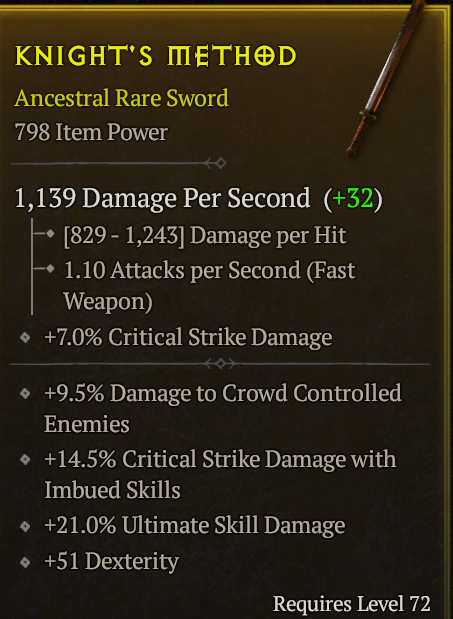Click the Fast Weapon attack speed text
The height and width of the screenshot is (619, 453).
[x=209, y=286]
